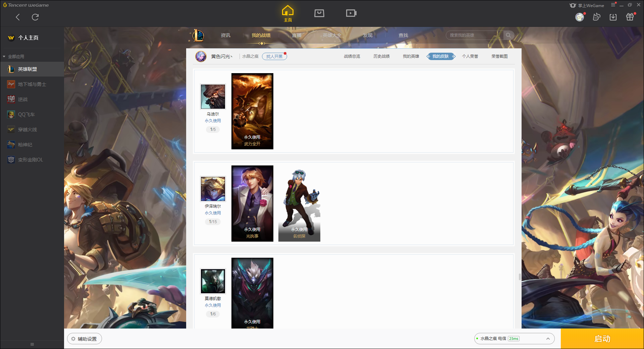The height and width of the screenshot is (349, 644).
Task: Click the 乌迪尔 champion portrait
Action: (213, 97)
